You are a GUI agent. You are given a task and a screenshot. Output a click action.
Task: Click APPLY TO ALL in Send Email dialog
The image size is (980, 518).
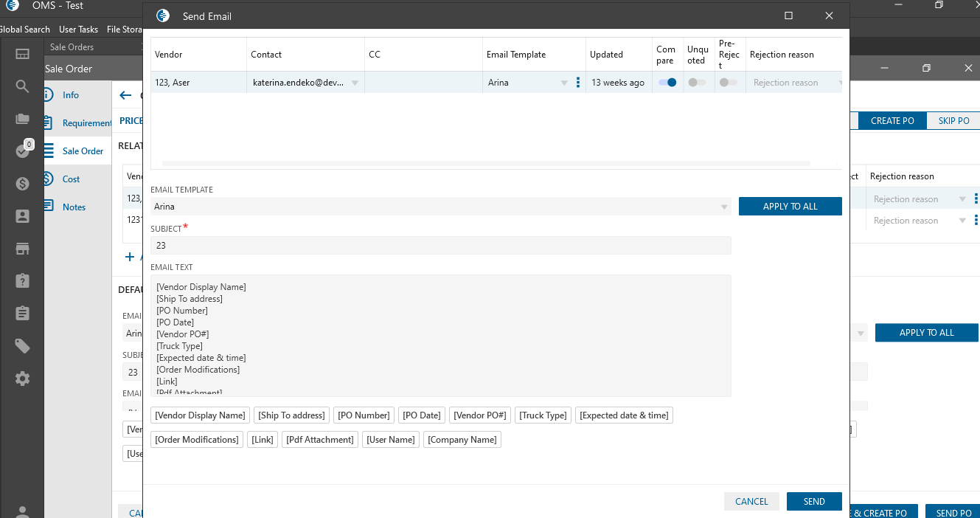tap(790, 207)
